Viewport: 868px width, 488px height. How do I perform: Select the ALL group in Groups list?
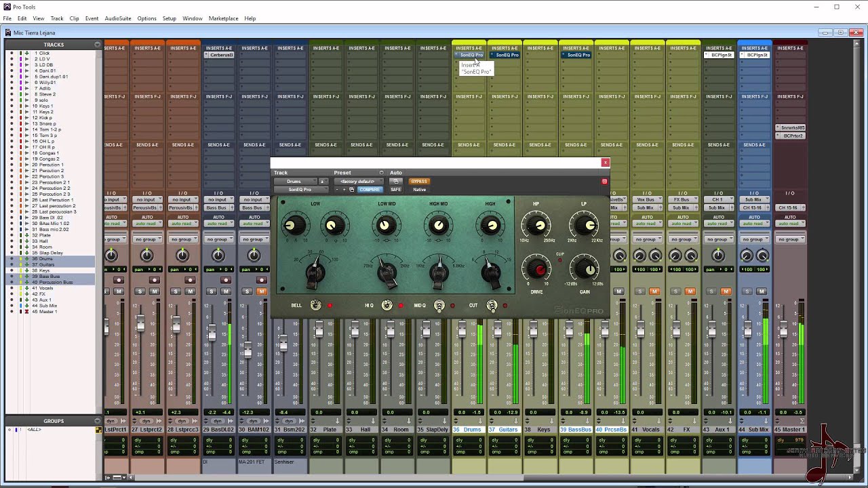tap(33, 430)
